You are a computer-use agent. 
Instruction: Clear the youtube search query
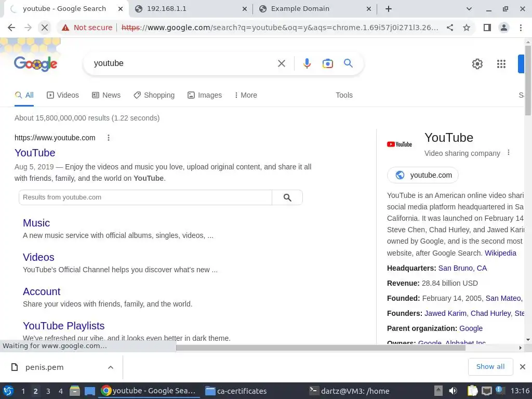coord(282,63)
